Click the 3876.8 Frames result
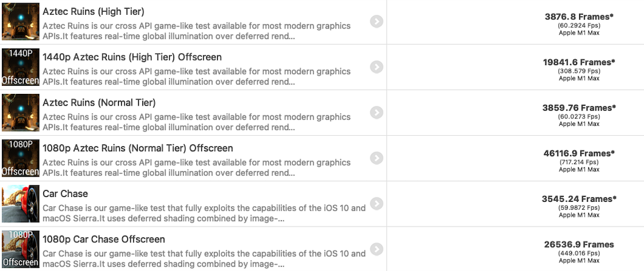This screenshot has width=644, height=271. pyautogui.click(x=579, y=17)
